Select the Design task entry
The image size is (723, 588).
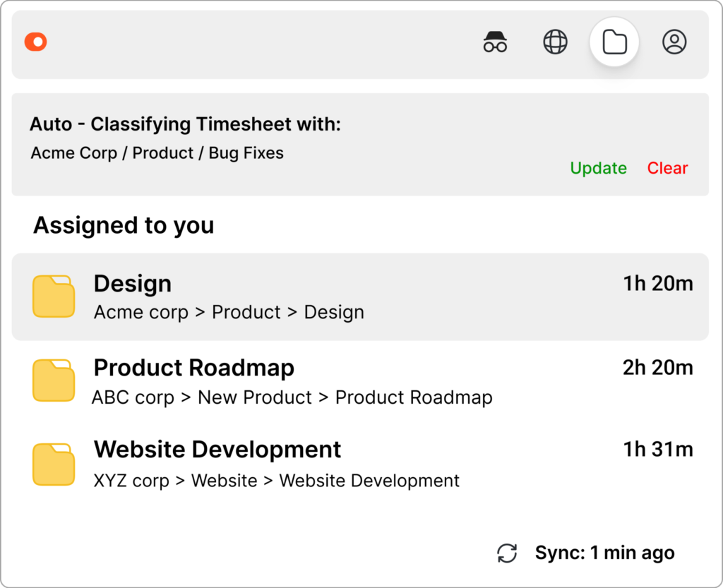click(282, 296)
